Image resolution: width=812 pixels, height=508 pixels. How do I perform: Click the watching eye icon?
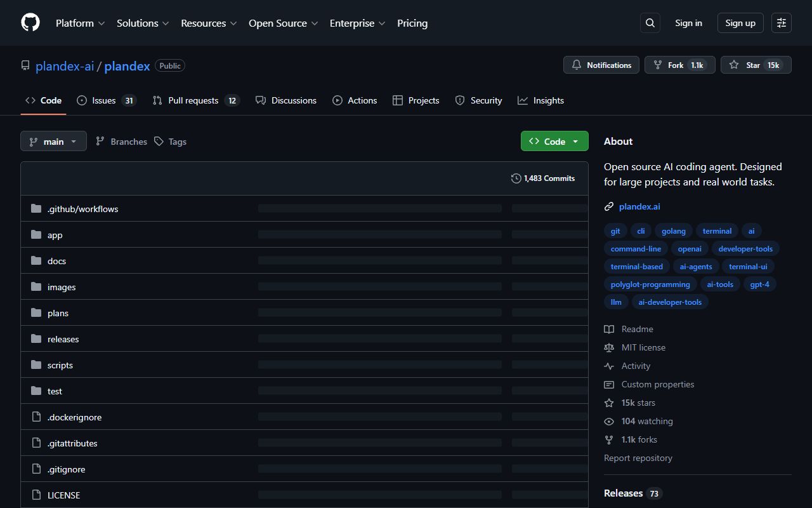609,421
